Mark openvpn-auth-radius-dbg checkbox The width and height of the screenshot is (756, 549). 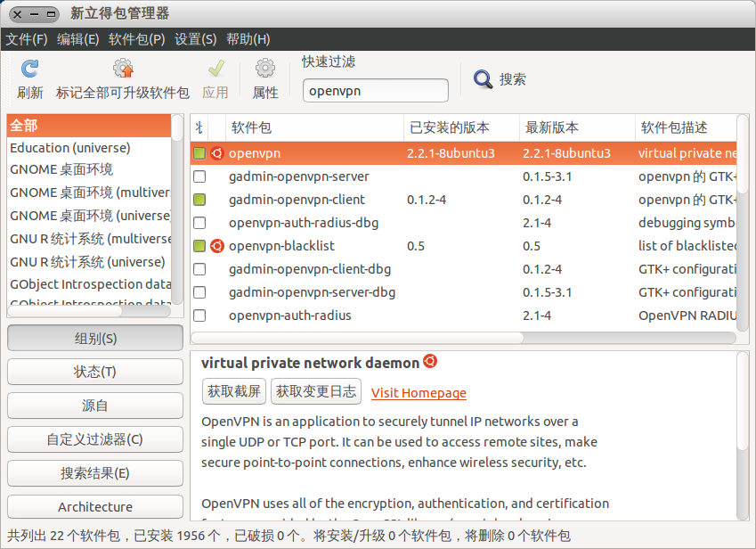click(x=199, y=223)
